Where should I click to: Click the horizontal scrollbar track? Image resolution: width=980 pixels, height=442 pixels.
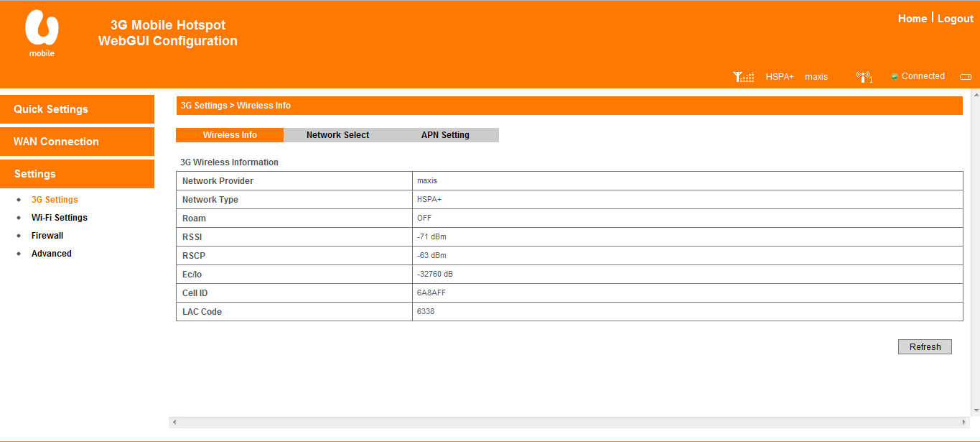[x=569, y=422]
